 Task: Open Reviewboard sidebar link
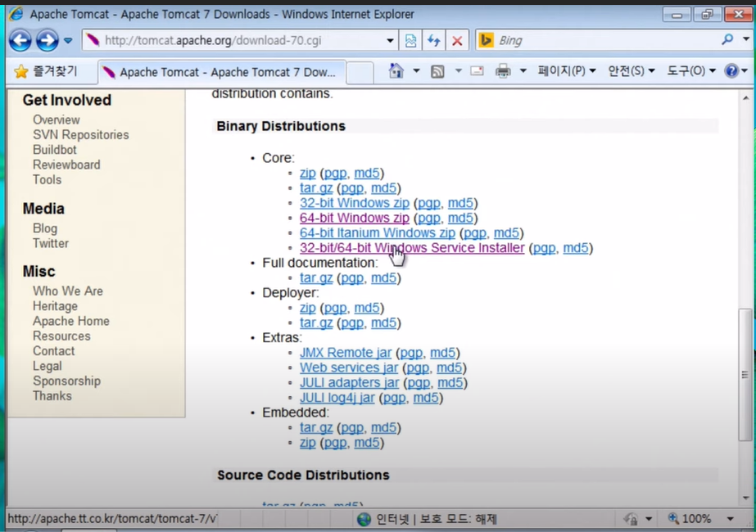click(66, 165)
